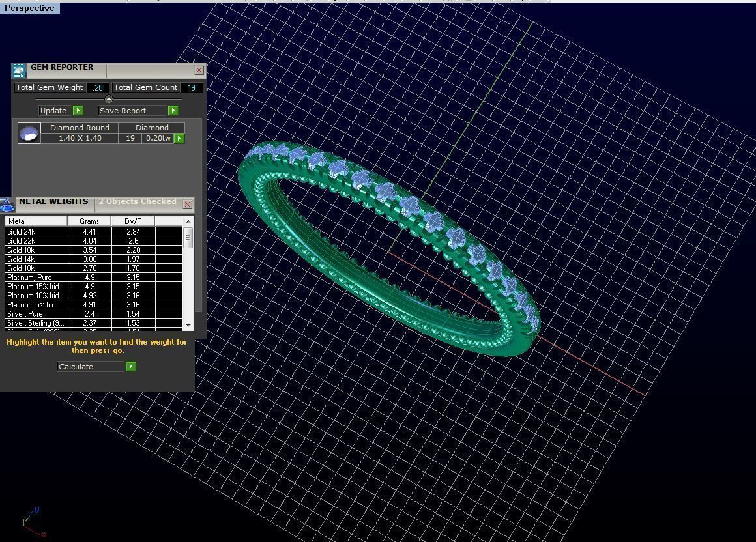
Task: Click the metal list scroll up arrow
Action: pyautogui.click(x=188, y=221)
